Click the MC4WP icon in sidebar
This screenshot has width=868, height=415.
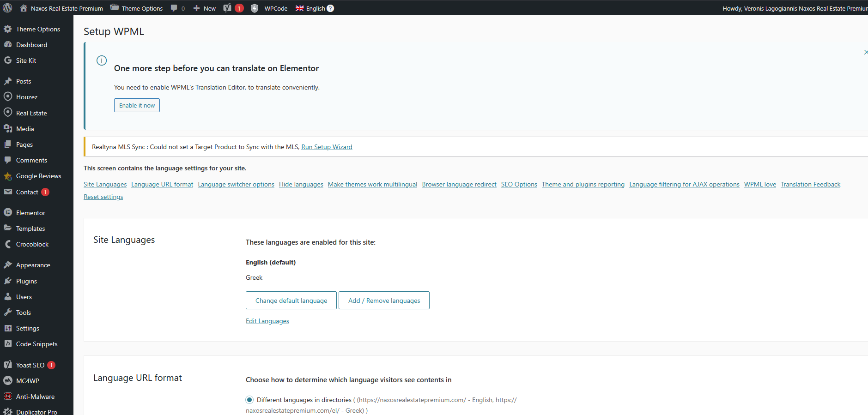(x=8, y=380)
